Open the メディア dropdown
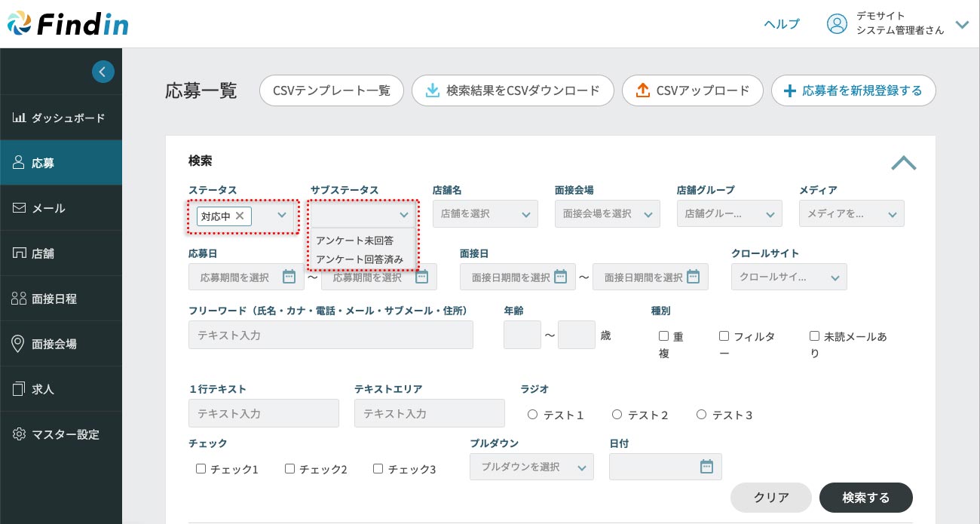The width and height of the screenshot is (980, 524). coord(851,214)
